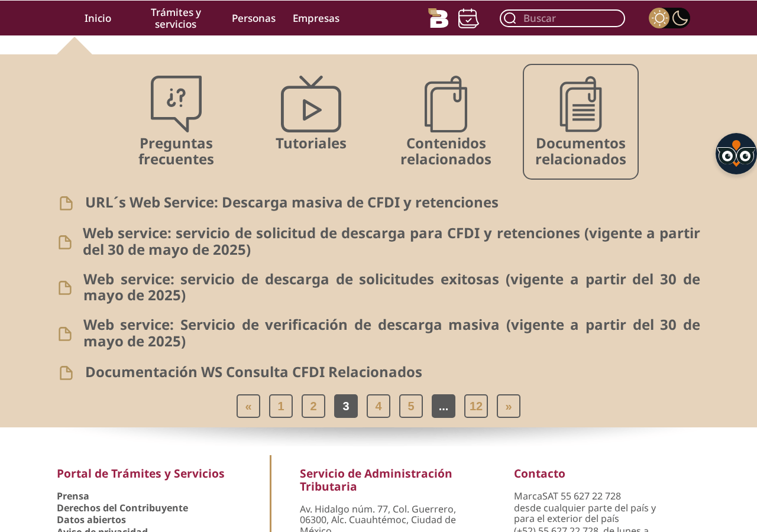Image resolution: width=757 pixels, height=532 pixels.
Task: Click the pagination ellipsis button
Action: click(444, 406)
